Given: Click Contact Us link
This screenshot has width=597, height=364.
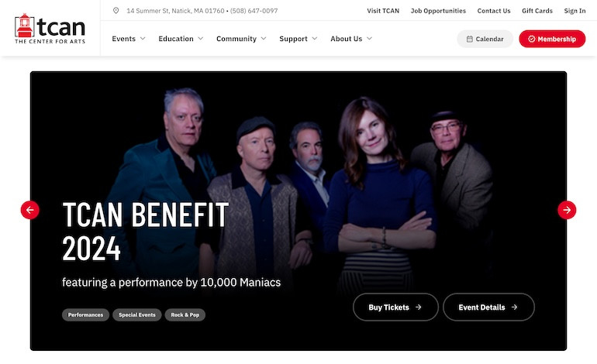Looking at the screenshot, I should [x=494, y=11].
